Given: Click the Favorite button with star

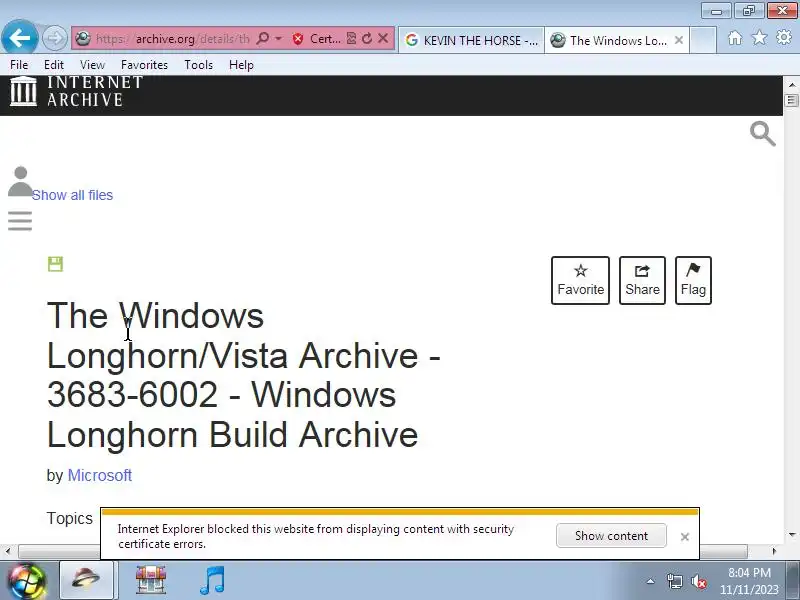Looking at the screenshot, I should click(580, 280).
